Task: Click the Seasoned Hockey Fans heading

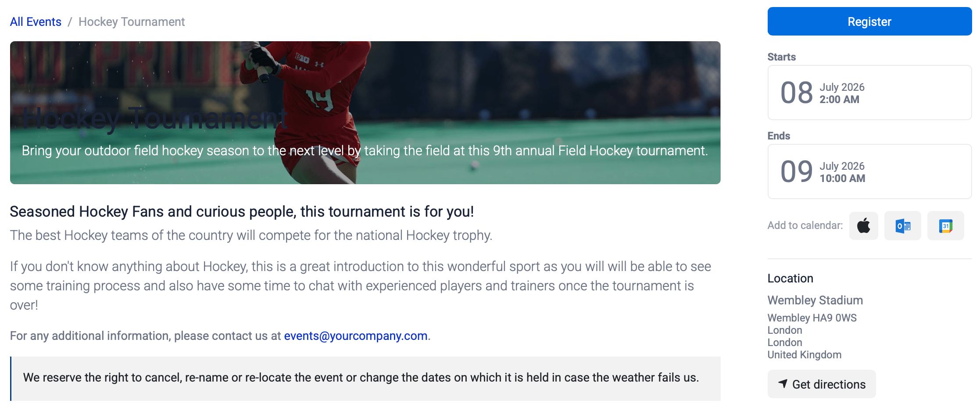Action: point(242,212)
